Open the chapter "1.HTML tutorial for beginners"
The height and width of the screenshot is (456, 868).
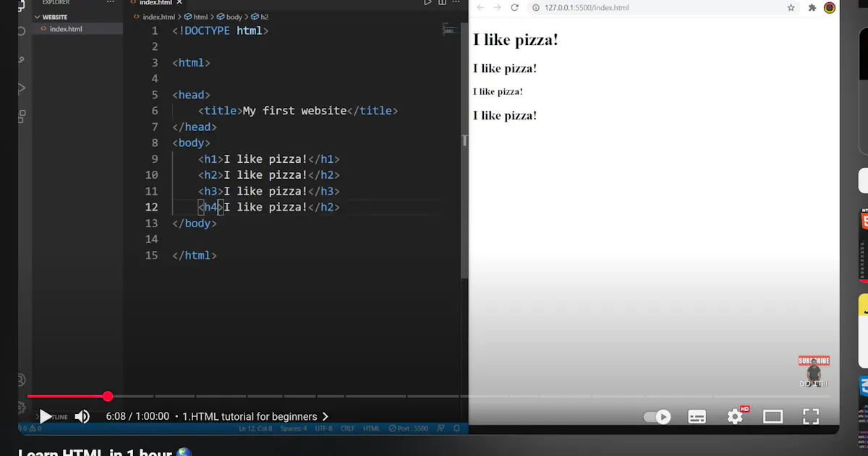250,416
